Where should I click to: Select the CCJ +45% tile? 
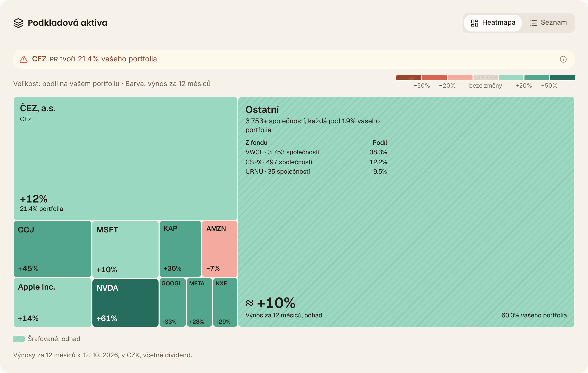tap(52, 249)
